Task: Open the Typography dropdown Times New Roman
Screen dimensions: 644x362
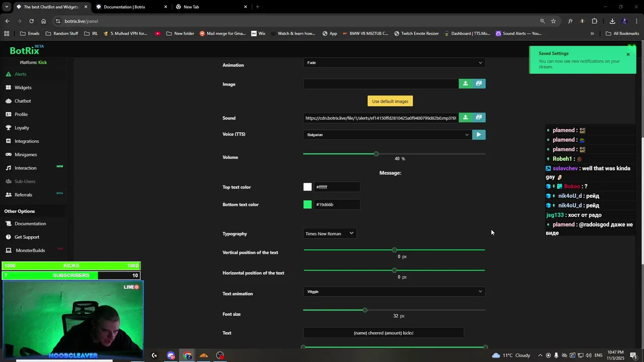Action: (x=330, y=233)
